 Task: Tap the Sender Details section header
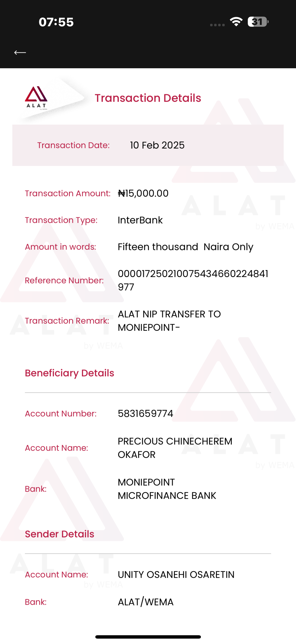point(59,534)
